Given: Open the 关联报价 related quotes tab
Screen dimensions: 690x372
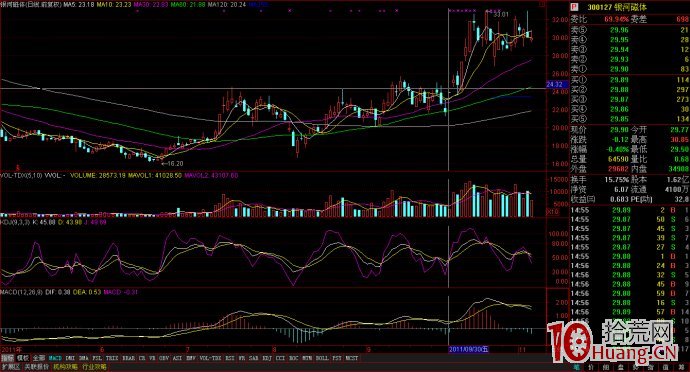Looking at the screenshot, I should [37, 366].
